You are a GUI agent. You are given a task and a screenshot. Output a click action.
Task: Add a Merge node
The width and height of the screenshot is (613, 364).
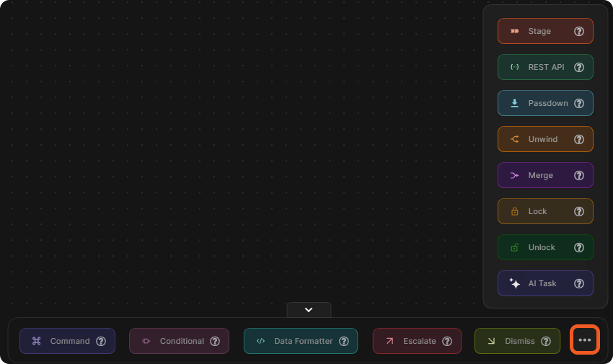point(545,175)
